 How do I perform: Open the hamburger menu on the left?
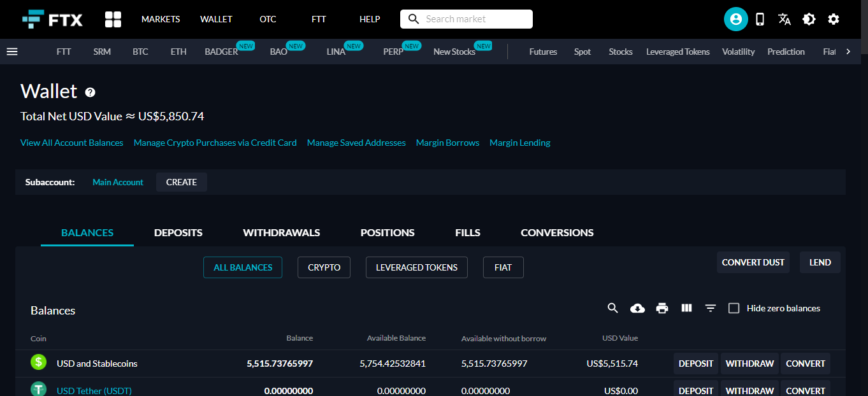(12, 52)
